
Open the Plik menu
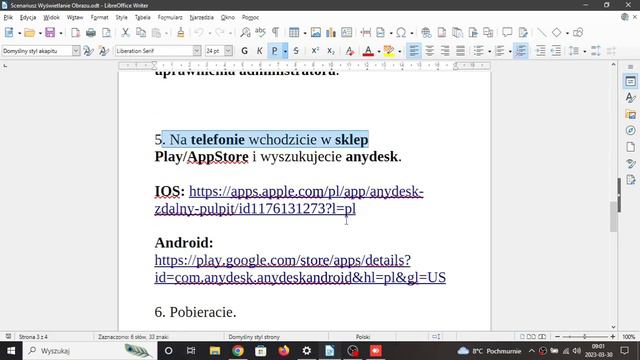8,18
